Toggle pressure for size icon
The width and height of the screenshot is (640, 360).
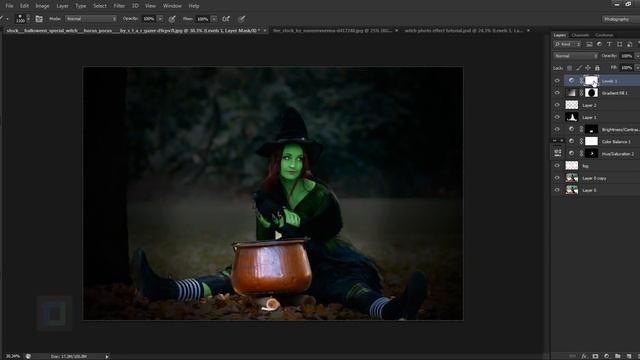242,19
